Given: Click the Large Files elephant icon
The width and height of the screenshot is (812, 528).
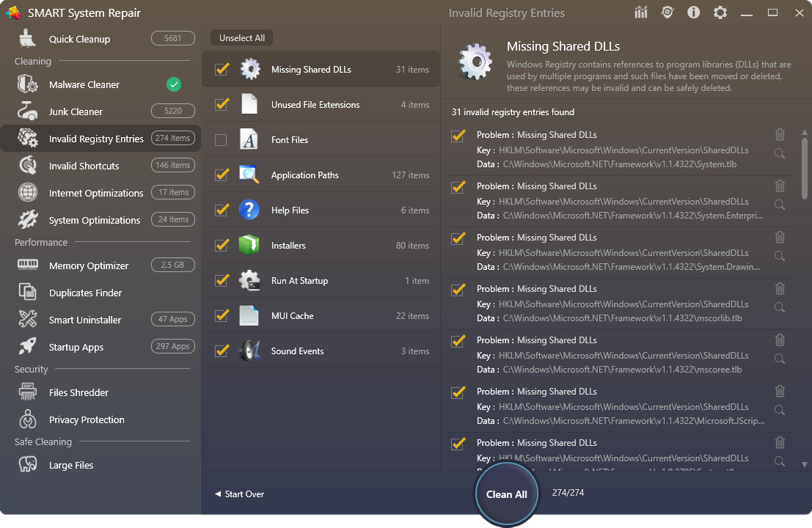Looking at the screenshot, I should (28, 465).
